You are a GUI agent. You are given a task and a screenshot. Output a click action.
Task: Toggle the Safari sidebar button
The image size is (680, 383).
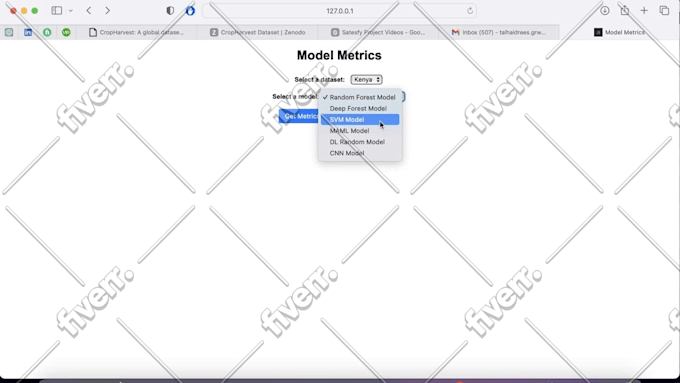(x=56, y=10)
